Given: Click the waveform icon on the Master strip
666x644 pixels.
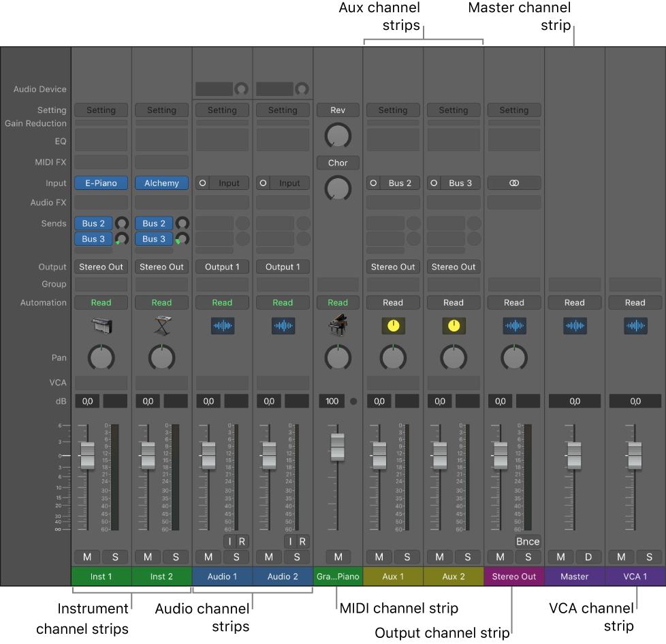Looking at the screenshot, I should coord(575,325).
